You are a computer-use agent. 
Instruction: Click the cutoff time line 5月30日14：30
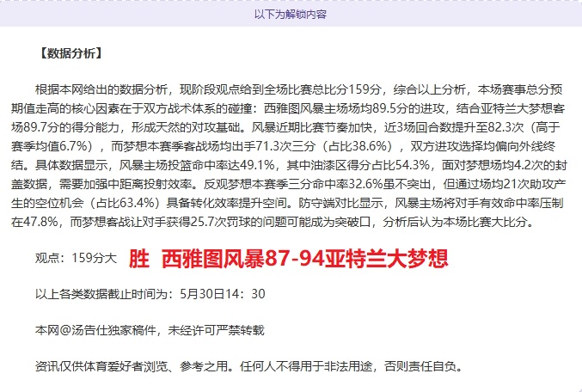point(150,294)
